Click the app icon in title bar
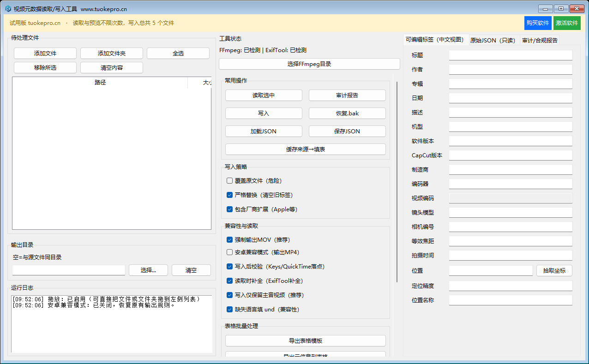 pos(8,9)
